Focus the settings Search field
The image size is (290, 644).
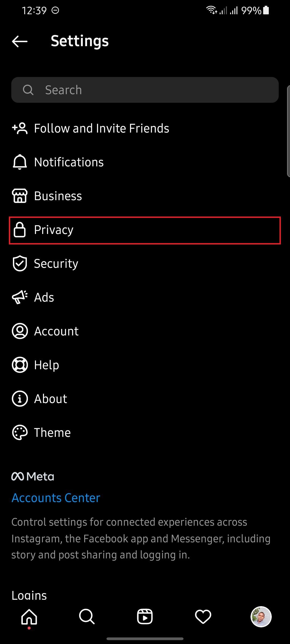(x=145, y=90)
